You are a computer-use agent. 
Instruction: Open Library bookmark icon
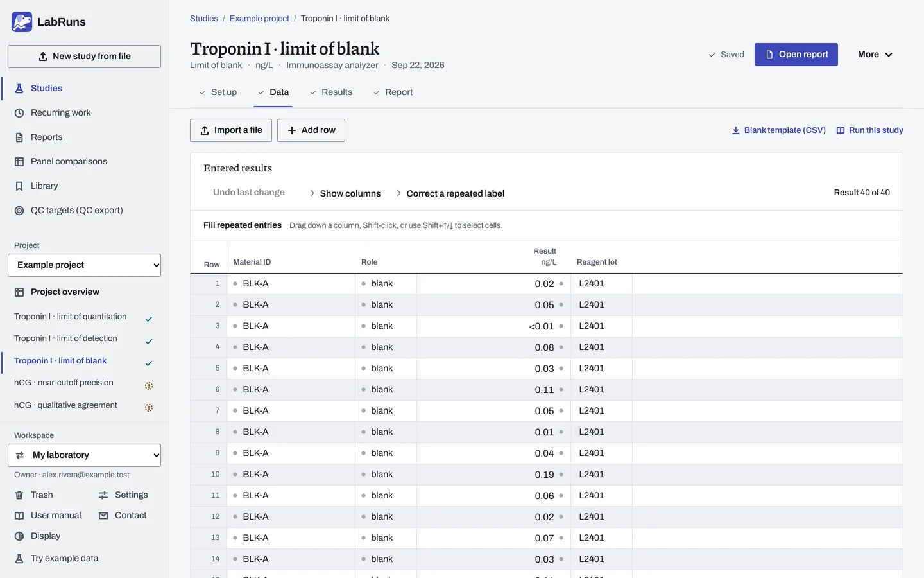(19, 186)
